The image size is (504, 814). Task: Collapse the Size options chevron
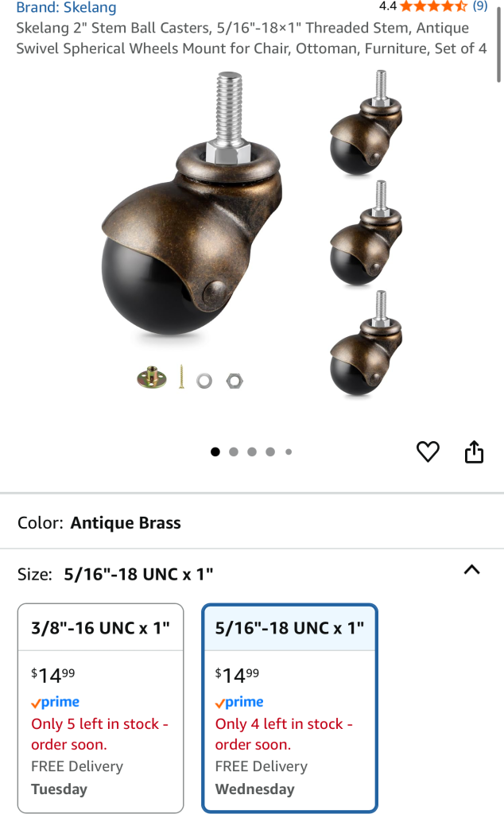coord(472,570)
